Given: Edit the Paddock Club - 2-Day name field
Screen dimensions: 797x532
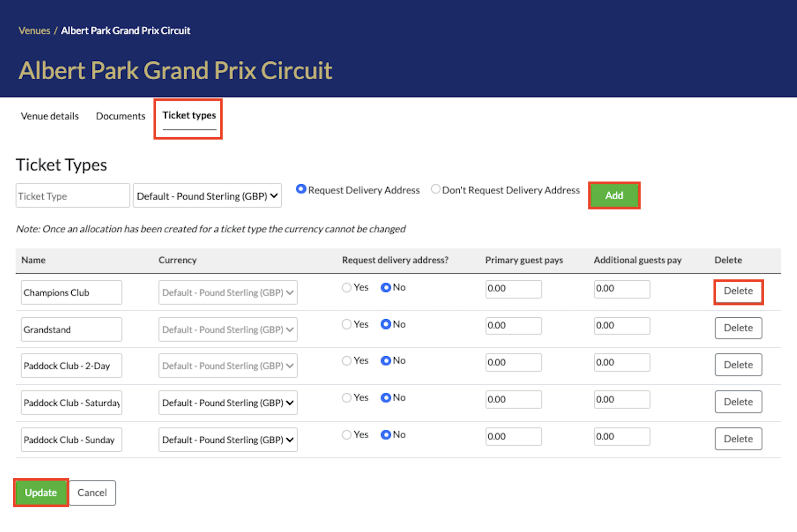Looking at the screenshot, I should tap(71, 366).
